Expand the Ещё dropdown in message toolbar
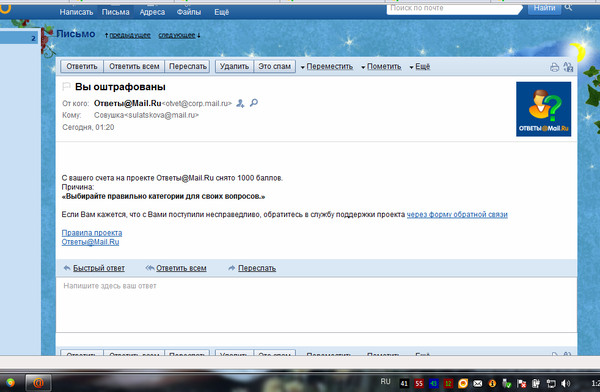Image resolution: width=600 pixels, height=392 pixels. 420,67
